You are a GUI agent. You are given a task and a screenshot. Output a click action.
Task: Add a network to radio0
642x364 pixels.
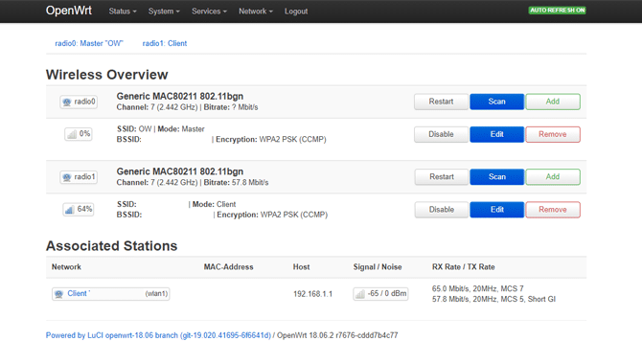click(x=553, y=102)
